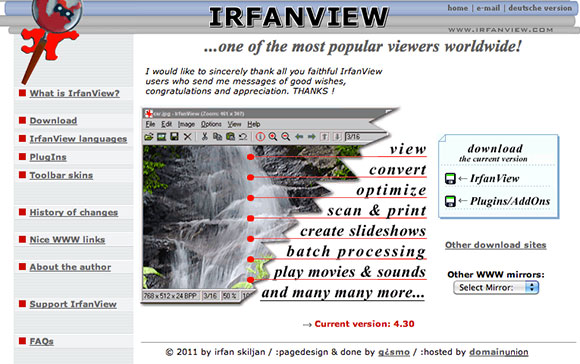Open the IrfanView languages link

pos(78,139)
